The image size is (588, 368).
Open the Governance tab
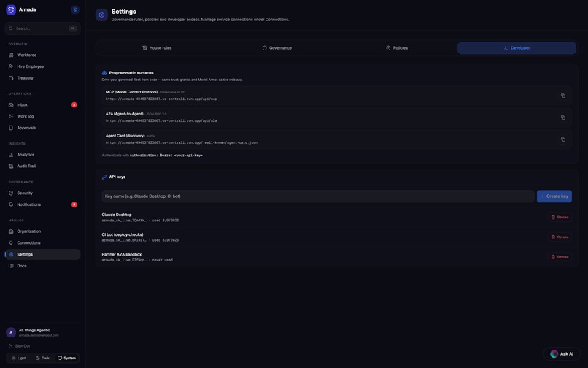[x=276, y=48]
